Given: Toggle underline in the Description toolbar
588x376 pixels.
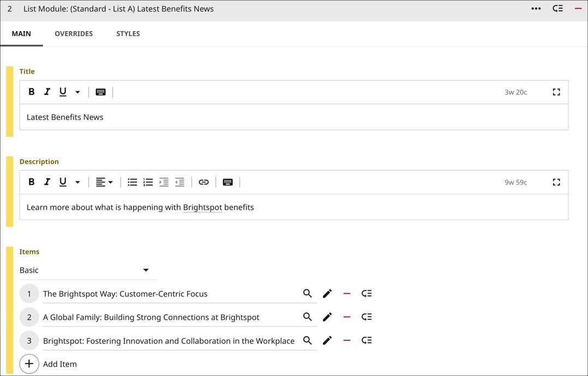Looking at the screenshot, I should click(63, 182).
